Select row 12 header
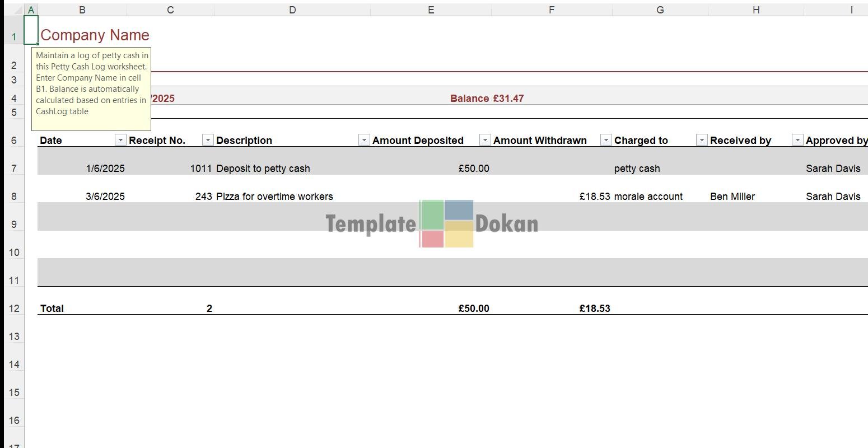The width and height of the screenshot is (868, 448). pos(13,309)
